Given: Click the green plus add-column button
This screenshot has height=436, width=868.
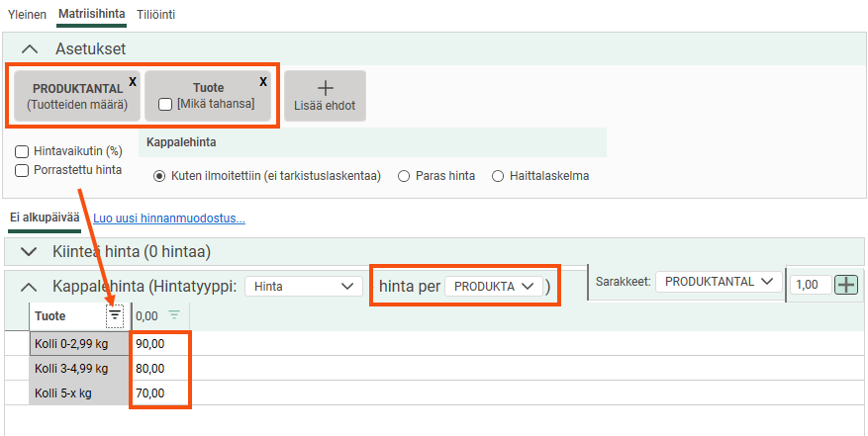Looking at the screenshot, I should point(846,285).
